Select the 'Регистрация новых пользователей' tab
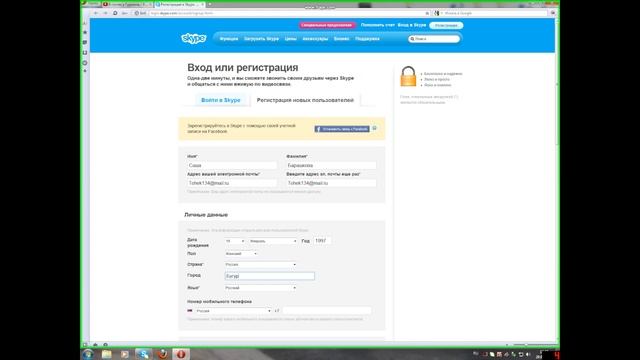 pos(305,100)
